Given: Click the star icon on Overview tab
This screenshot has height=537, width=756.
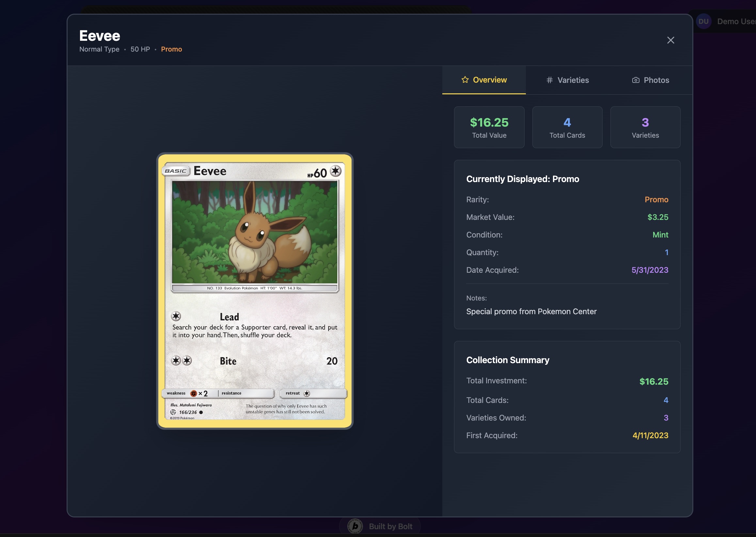Looking at the screenshot, I should click(x=465, y=80).
